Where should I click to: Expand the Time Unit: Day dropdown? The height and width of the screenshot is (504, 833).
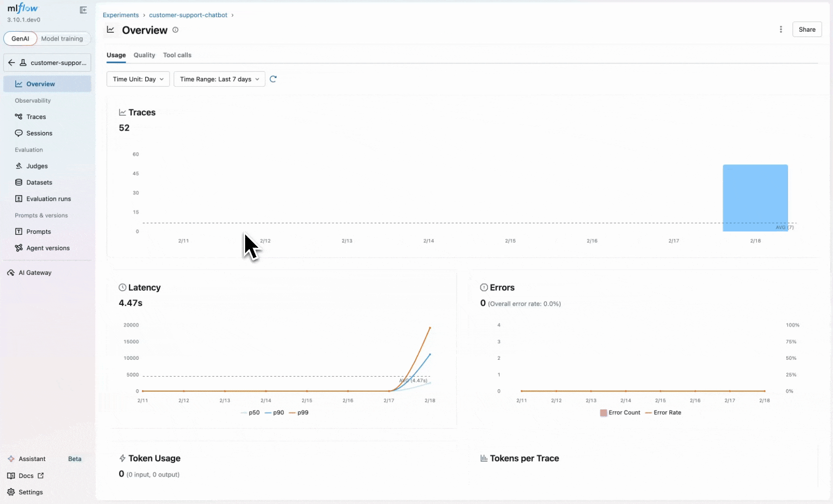(138, 79)
